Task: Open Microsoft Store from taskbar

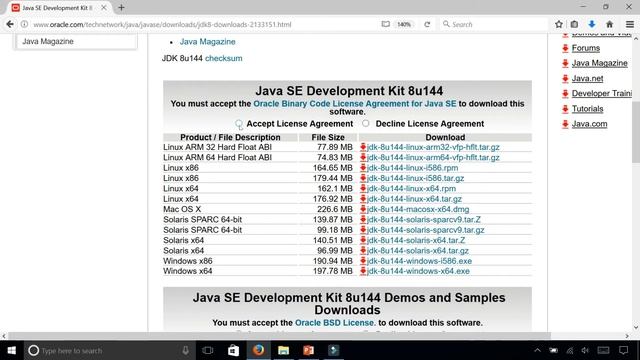Action: coord(233,350)
